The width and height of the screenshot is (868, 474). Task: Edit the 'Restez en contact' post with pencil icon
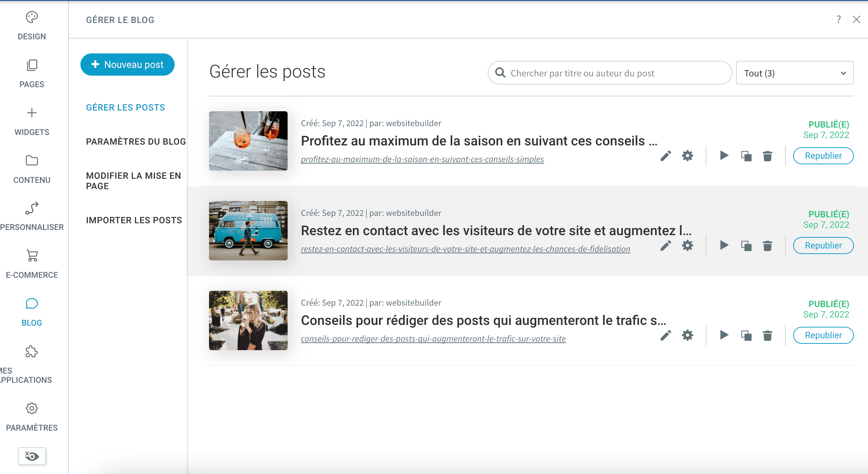[666, 246]
